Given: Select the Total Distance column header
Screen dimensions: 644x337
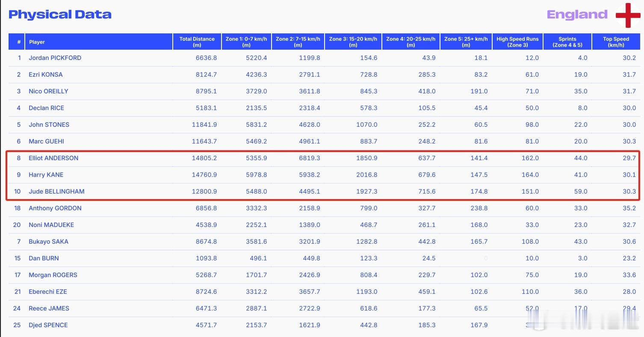Looking at the screenshot, I should [197, 42].
